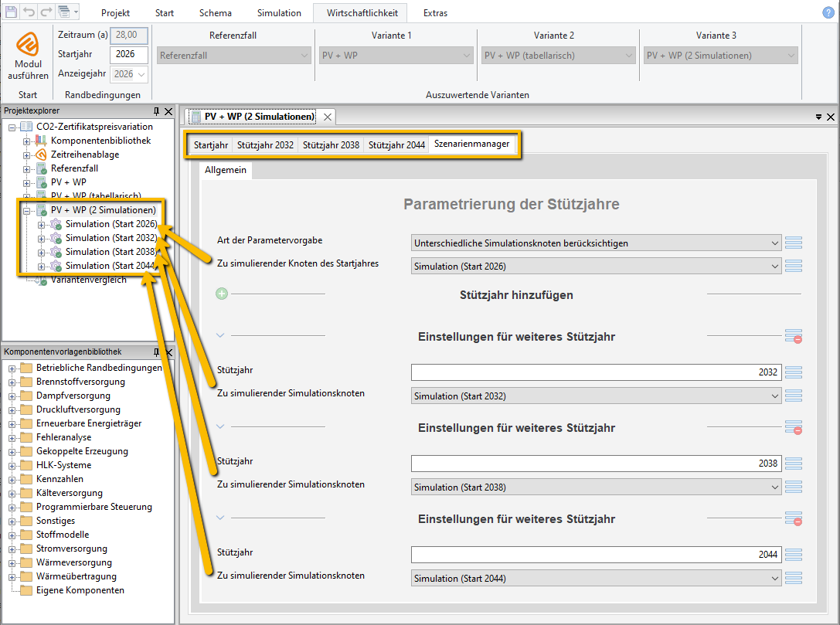Screen dimensions: 840x625
Task: Open quick access toolbar customize arrow
Action: (76, 12)
